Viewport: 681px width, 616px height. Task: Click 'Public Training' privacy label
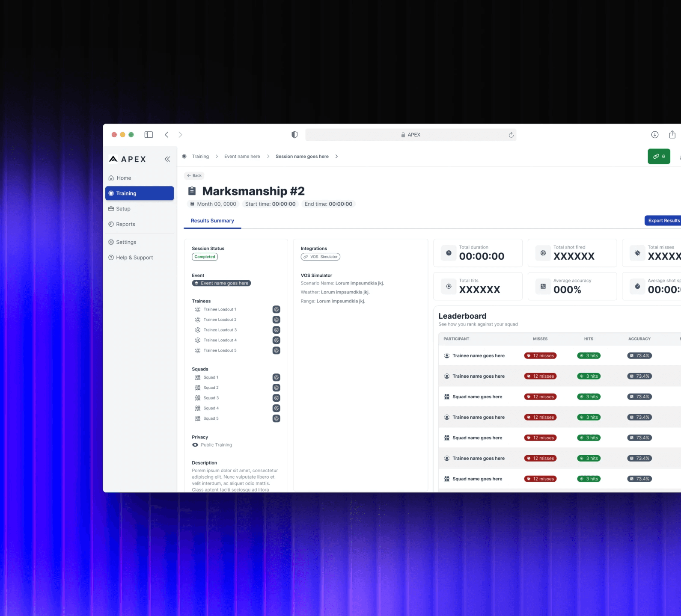(x=217, y=445)
